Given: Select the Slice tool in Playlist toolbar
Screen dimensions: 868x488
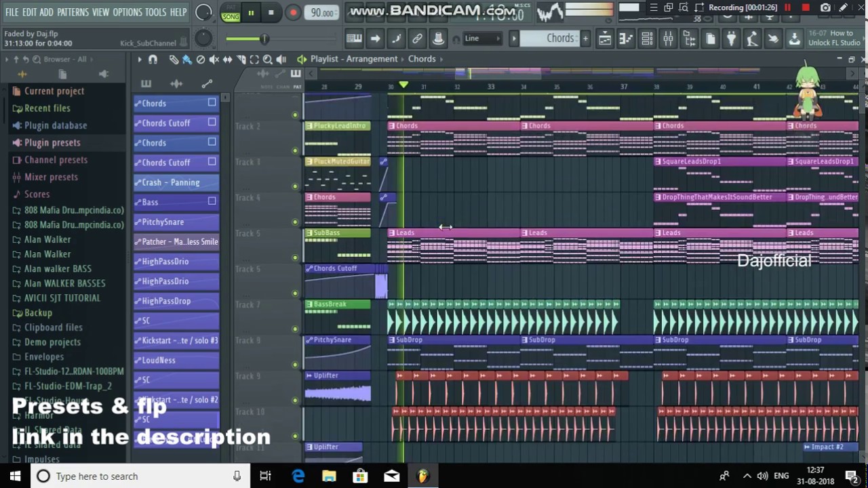Looking at the screenshot, I should 240,60.
